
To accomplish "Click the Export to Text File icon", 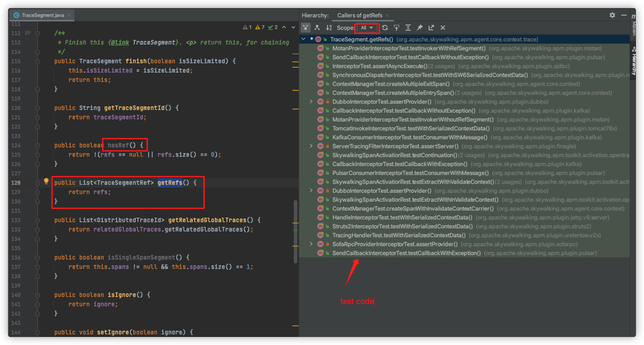I will click(431, 28).
